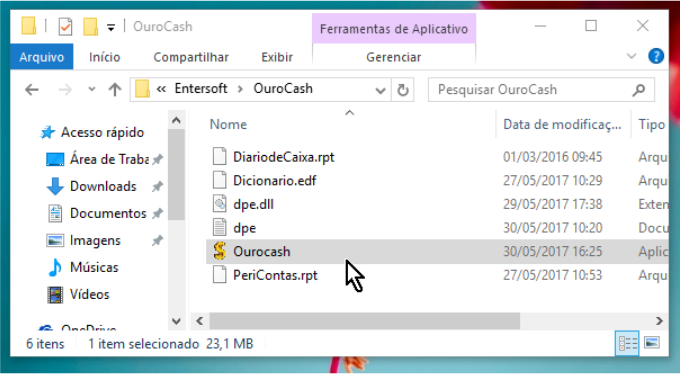Switch to details view layout in status bar
This screenshot has height=374, width=680.
[628, 344]
